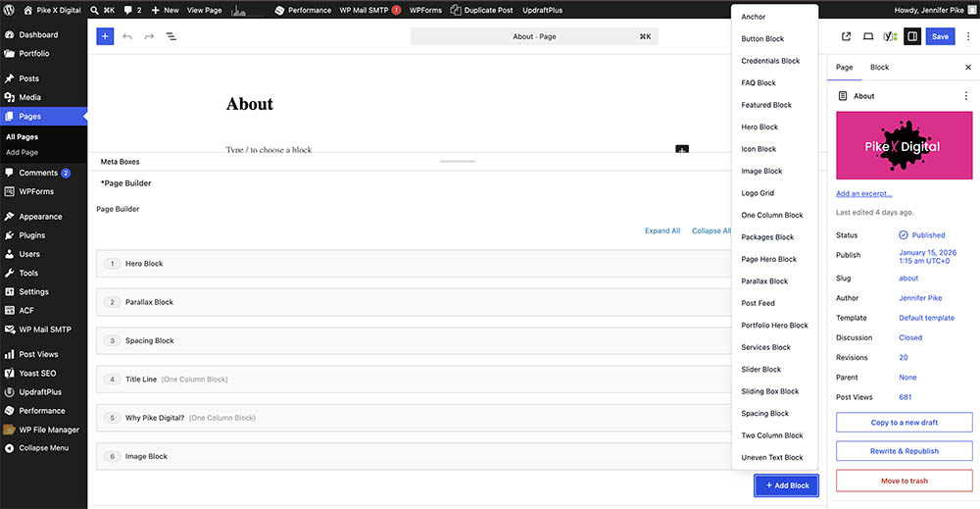This screenshot has width=980, height=509.
Task: Open editor options kebab menu
Action: pos(968,36)
